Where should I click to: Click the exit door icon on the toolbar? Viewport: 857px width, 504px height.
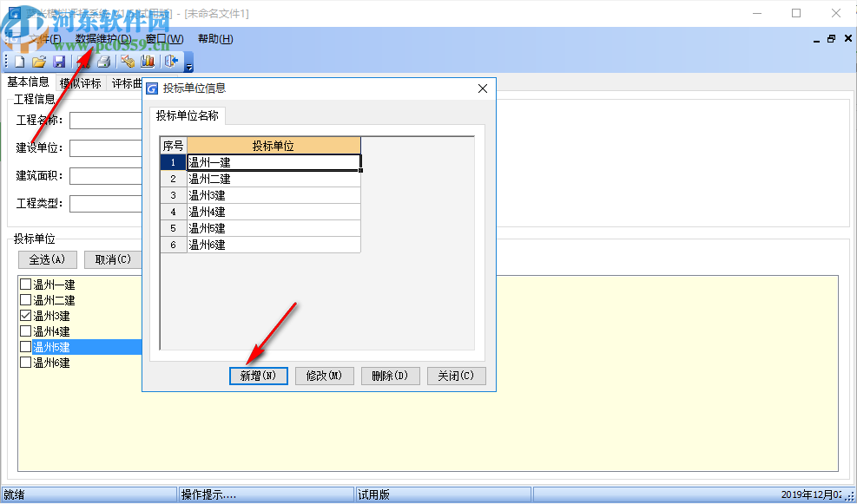(x=171, y=62)
